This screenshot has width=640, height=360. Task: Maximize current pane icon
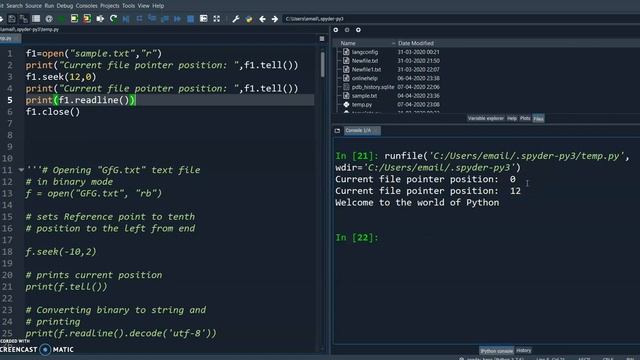(x=204, y=19)
